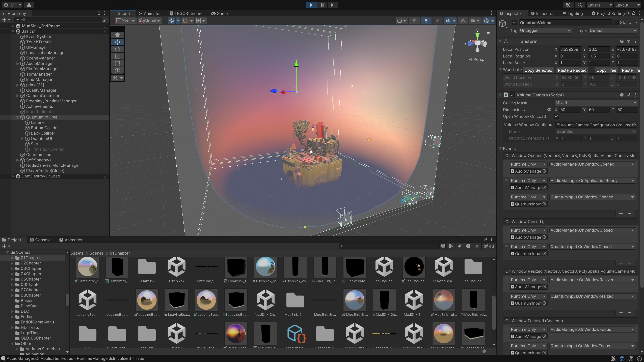
Task: Select the Rotate tool in scene toolbar
Action: 118,49
